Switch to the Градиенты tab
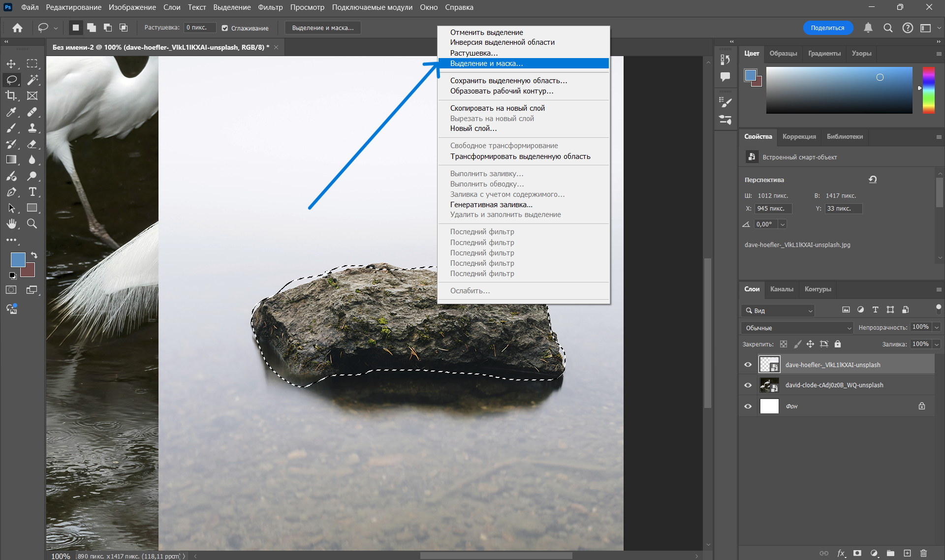Image resolution: width=945 pixels, height=560 pixels. [824, 54]
